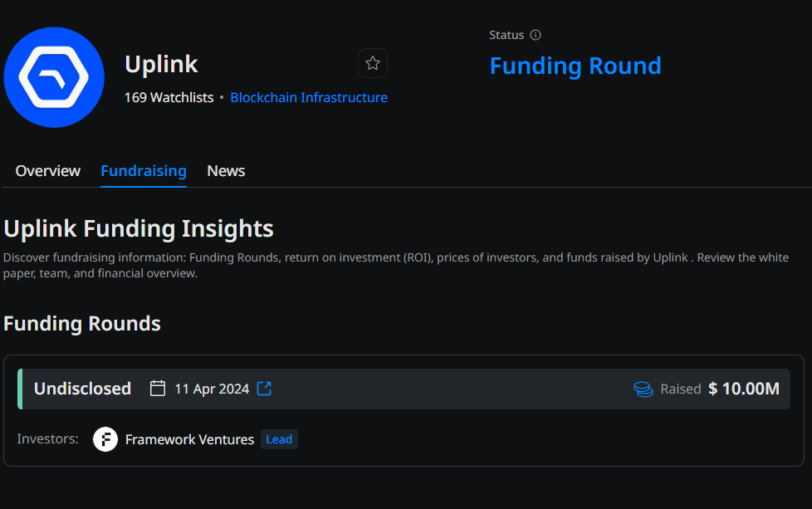Click the 169 Watchlists count
The image size is (812, 509).
point(169,97)
